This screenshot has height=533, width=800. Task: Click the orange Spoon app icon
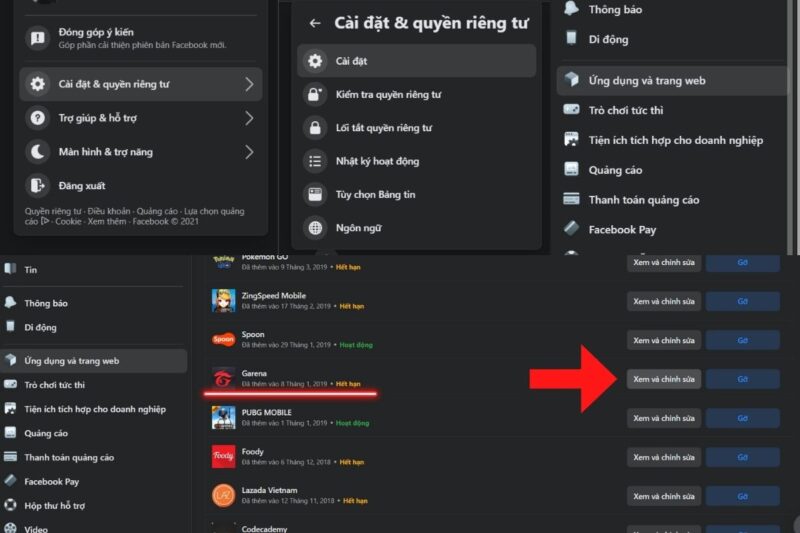point(223,340)
